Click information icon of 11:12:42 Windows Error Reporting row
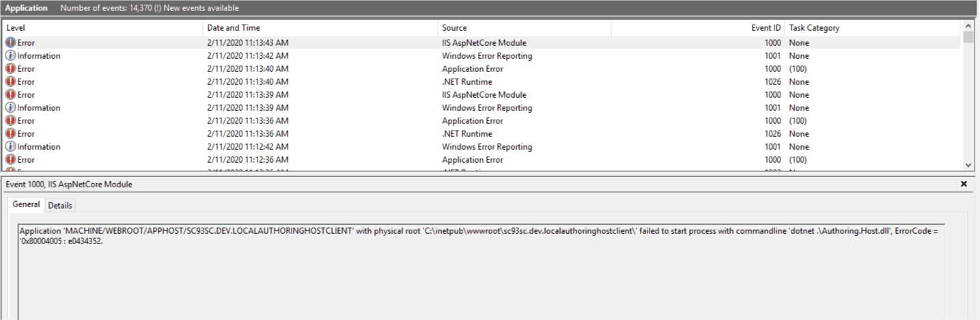 pyautogui.click(x=10, y=146)
